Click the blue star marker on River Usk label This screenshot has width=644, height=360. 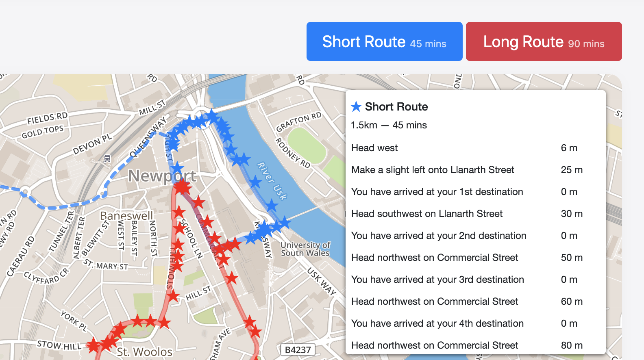pyautogui.click(x=255, y=182)
